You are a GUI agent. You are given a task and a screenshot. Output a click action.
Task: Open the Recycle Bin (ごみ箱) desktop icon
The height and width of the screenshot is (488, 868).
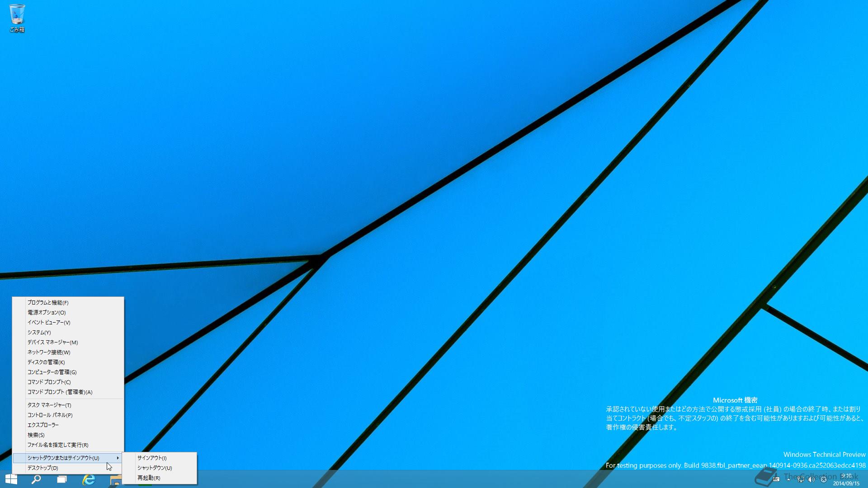point(17,18)
